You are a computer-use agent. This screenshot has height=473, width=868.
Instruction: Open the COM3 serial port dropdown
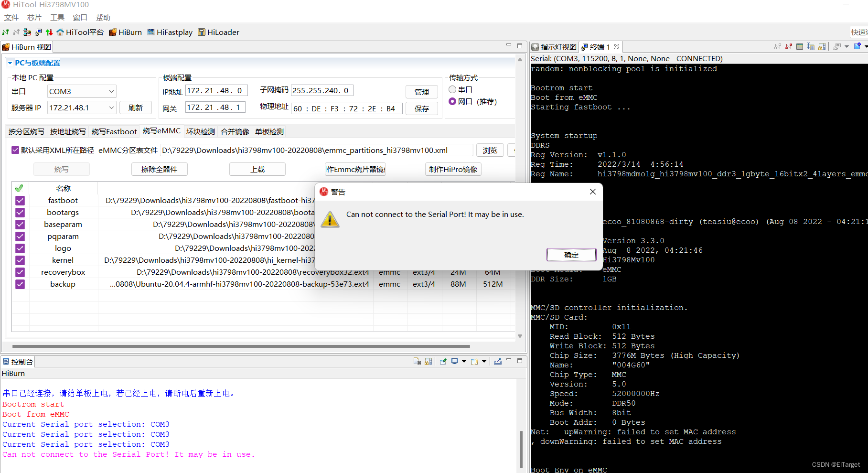(82, 91)
